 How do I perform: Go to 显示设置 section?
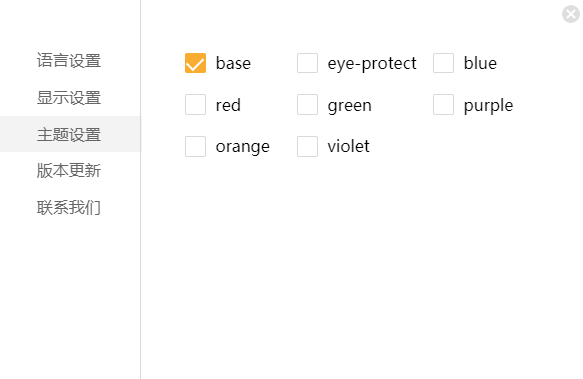[x=69, y=97]
